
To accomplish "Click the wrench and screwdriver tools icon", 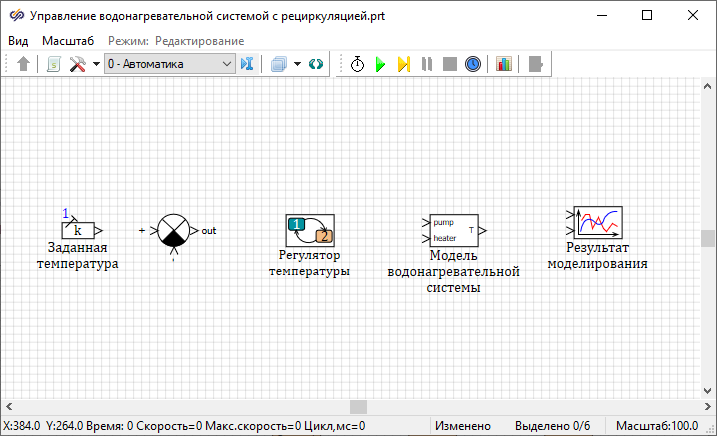I will point(78,64).
